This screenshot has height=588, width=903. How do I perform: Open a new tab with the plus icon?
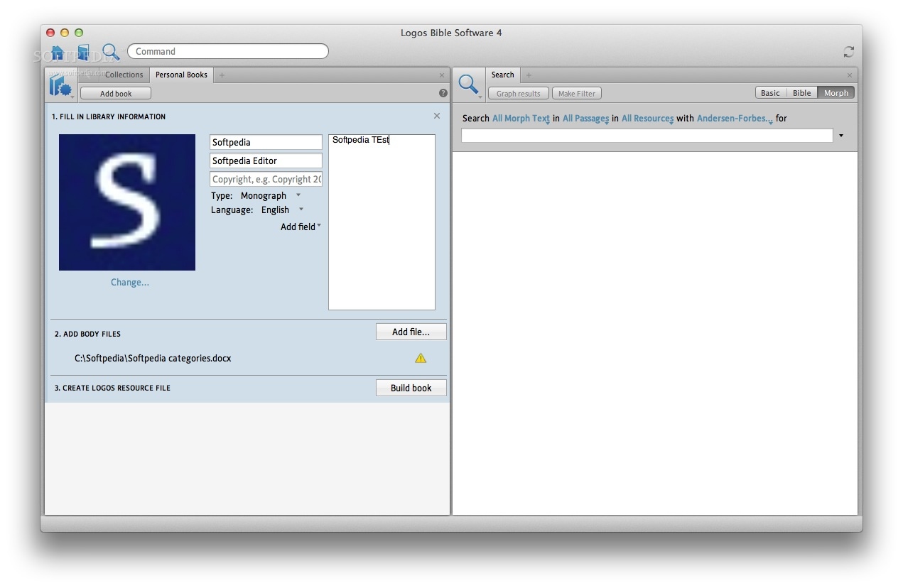point(221,75)
